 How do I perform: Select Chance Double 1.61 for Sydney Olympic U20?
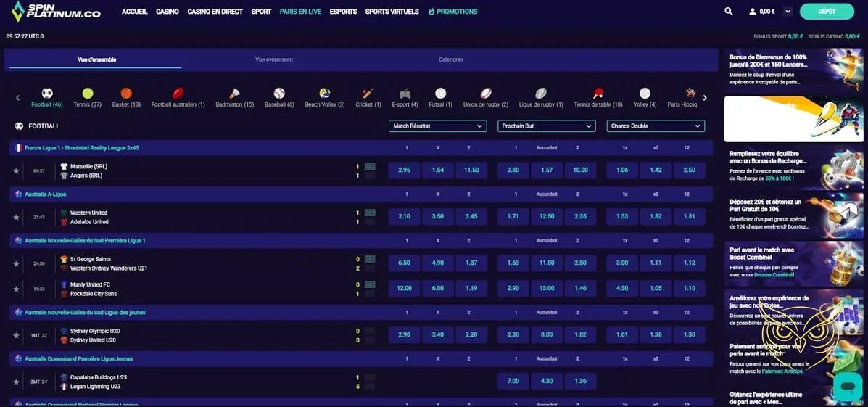click(x=622, y=335)
